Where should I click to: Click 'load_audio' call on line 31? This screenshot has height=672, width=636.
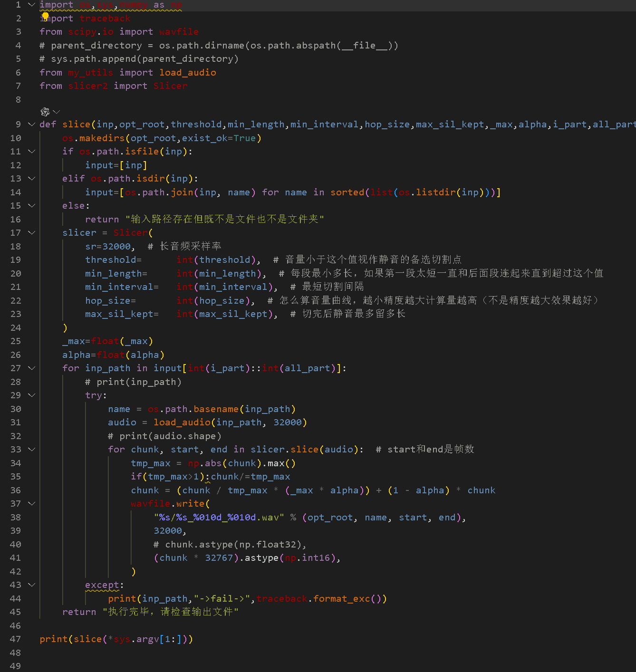182,422
